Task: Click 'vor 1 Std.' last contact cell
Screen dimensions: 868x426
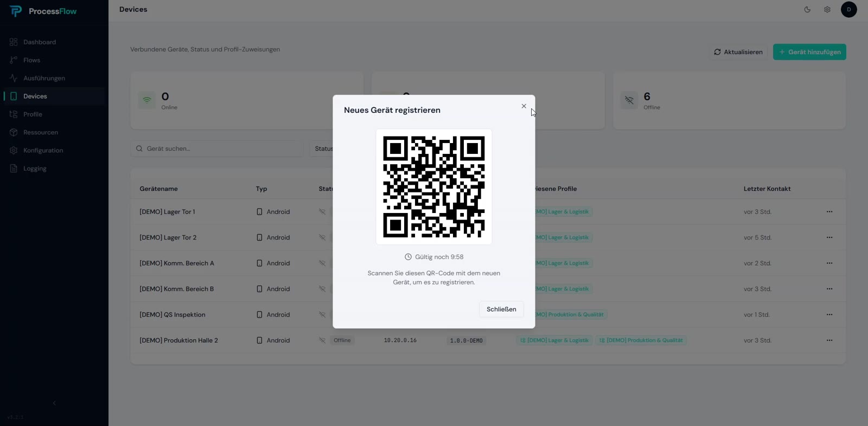Action: [x=757, y=315]
